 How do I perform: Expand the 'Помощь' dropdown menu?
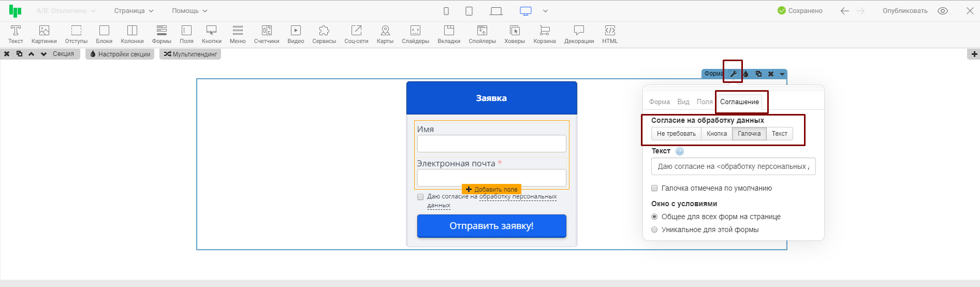[189, 11]
